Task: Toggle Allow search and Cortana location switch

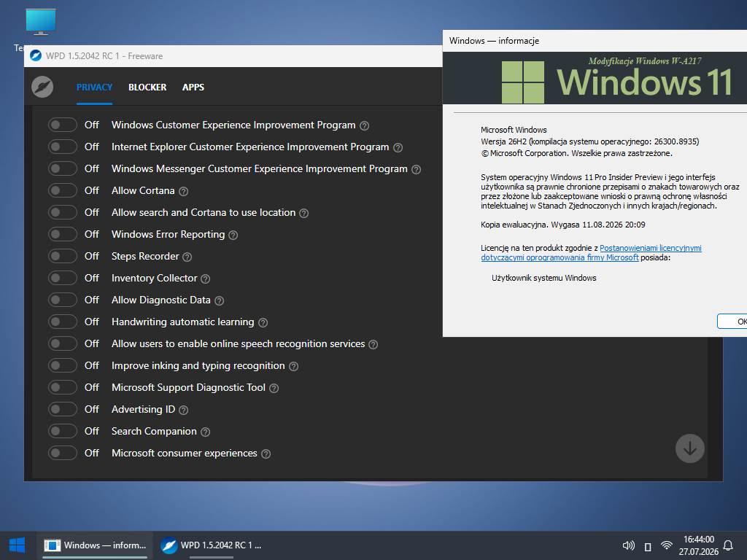Action: coord(63,212)
